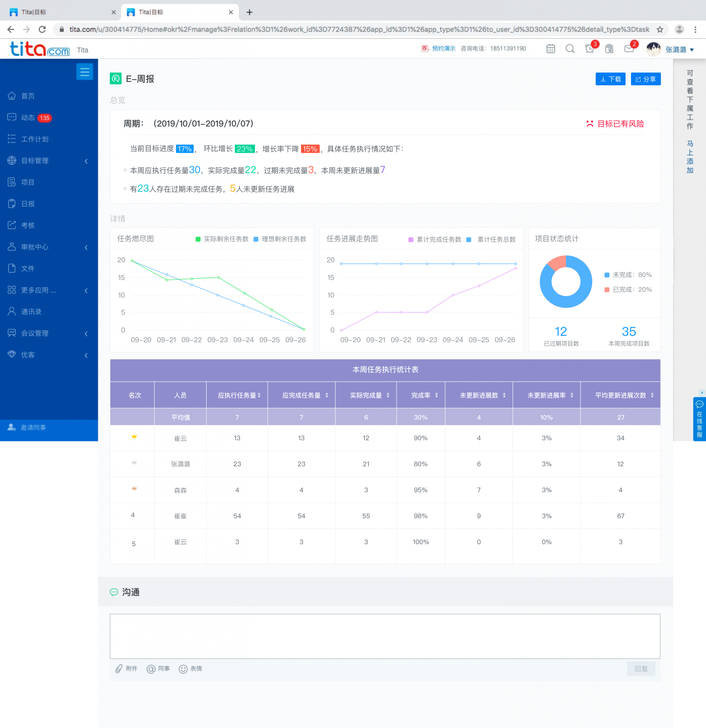Toggle 未完成 80% legend on donut chart

(x=628, y=275)
